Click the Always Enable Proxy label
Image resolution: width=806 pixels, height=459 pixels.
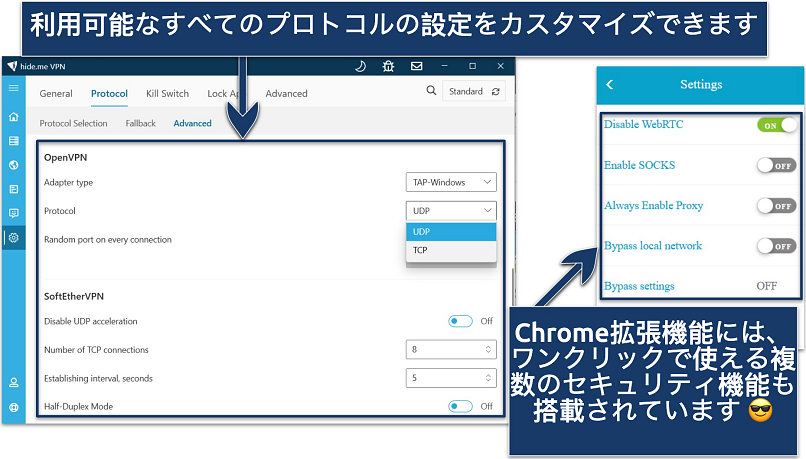[653, 206]
